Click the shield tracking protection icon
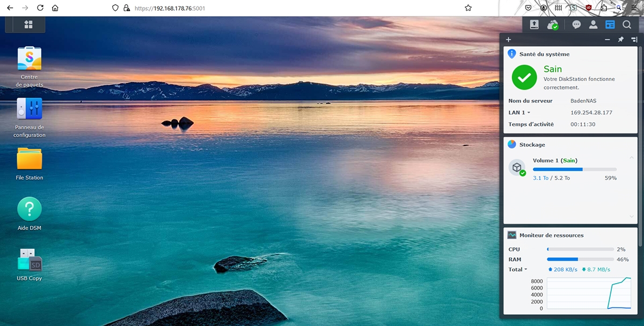Viewport: 644px width, 326px height. click(115, 8)
